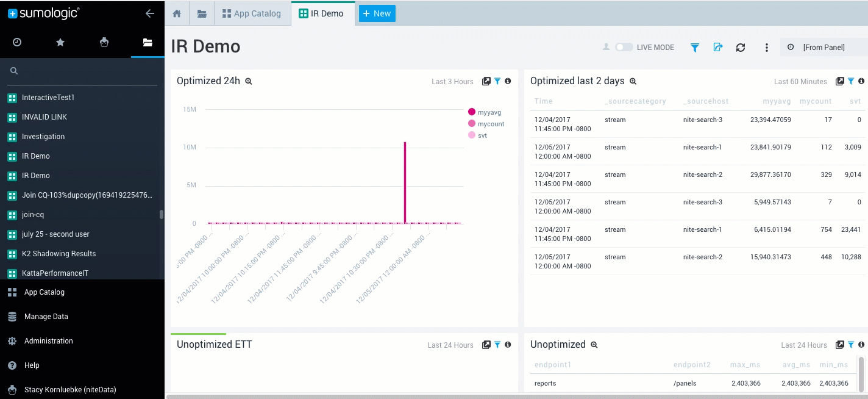Switch to the App Catalog tab

tap(252, 13)
